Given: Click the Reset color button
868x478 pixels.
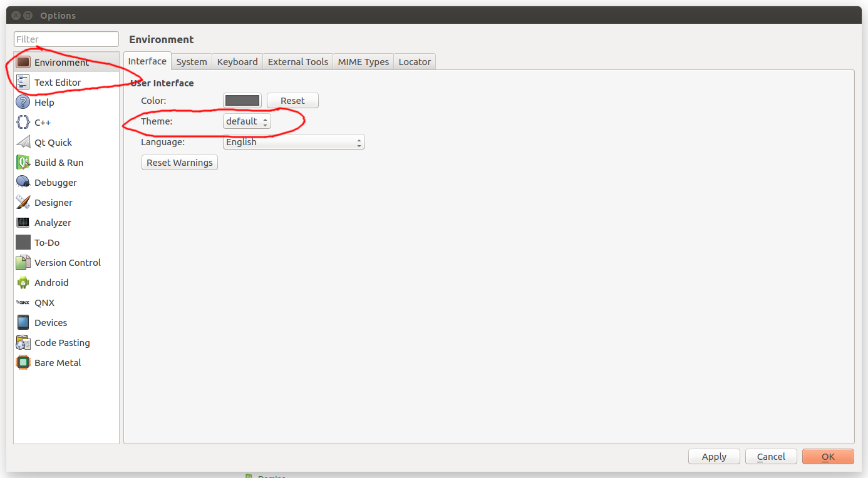Looking at the screenshot, I should (292, 101).
